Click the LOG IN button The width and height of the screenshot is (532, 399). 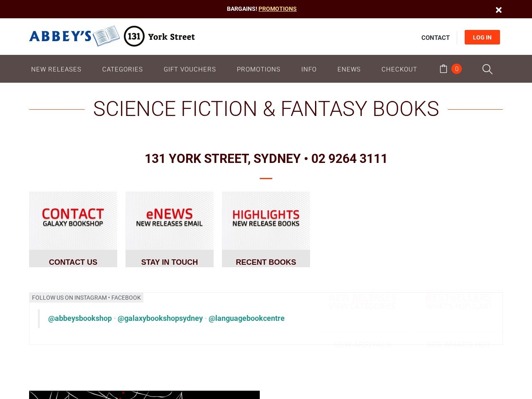click(x=482, y=37)
